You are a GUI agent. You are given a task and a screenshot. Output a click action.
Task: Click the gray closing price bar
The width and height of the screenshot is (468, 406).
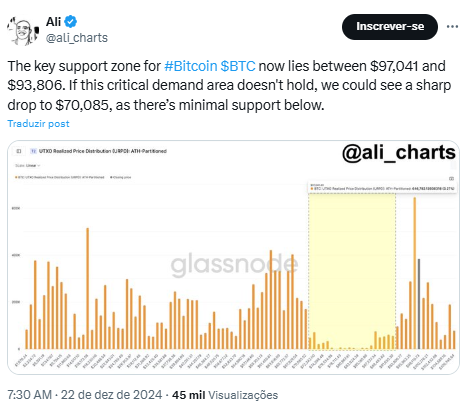pyautogui.click(x=419, y=304)
